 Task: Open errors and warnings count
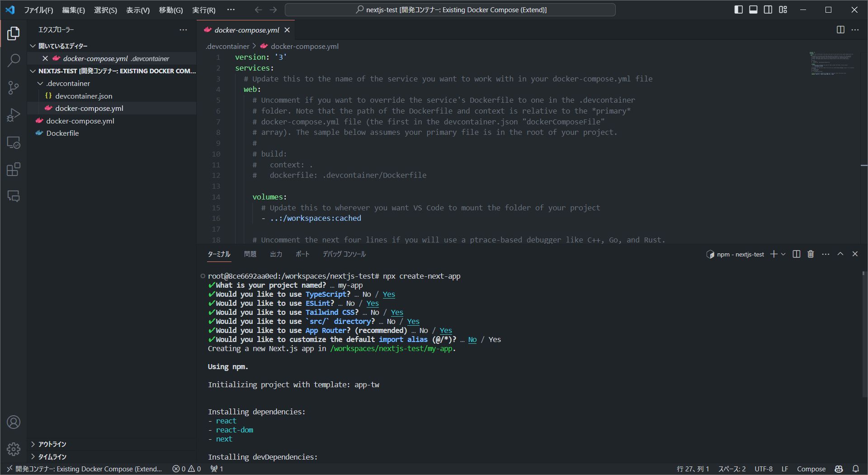[x=187, y=469]
